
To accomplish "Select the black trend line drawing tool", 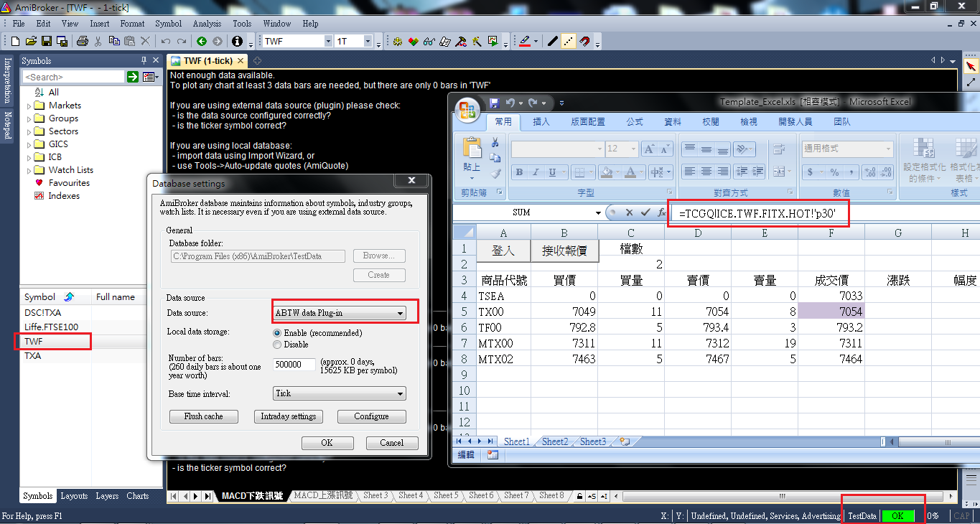I will [552, 42].
